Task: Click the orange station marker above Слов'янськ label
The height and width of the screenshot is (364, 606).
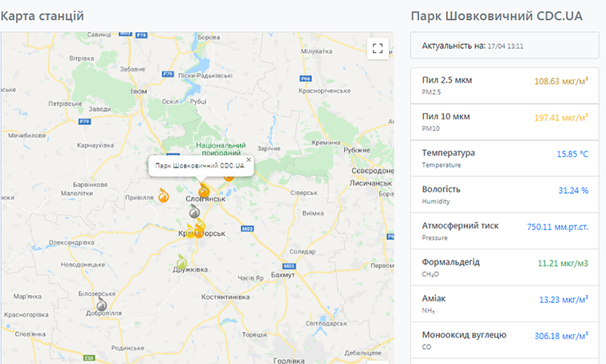Action: [x=204, y=189]
